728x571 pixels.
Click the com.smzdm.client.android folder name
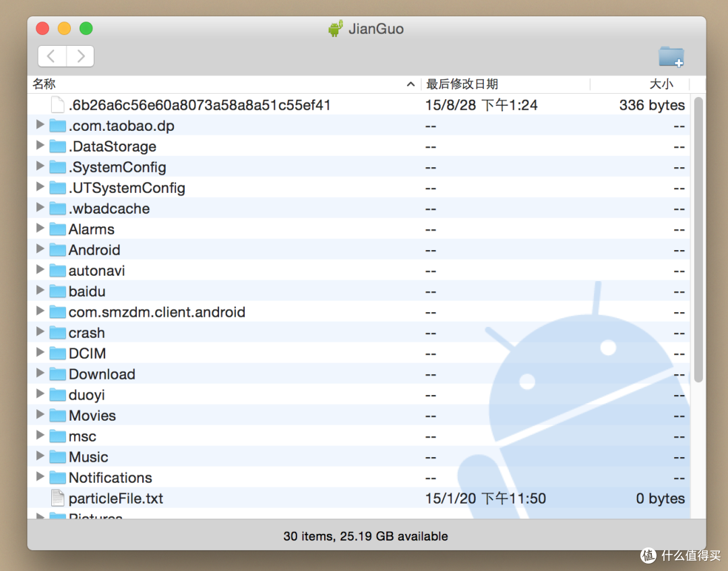click(157, 312)
